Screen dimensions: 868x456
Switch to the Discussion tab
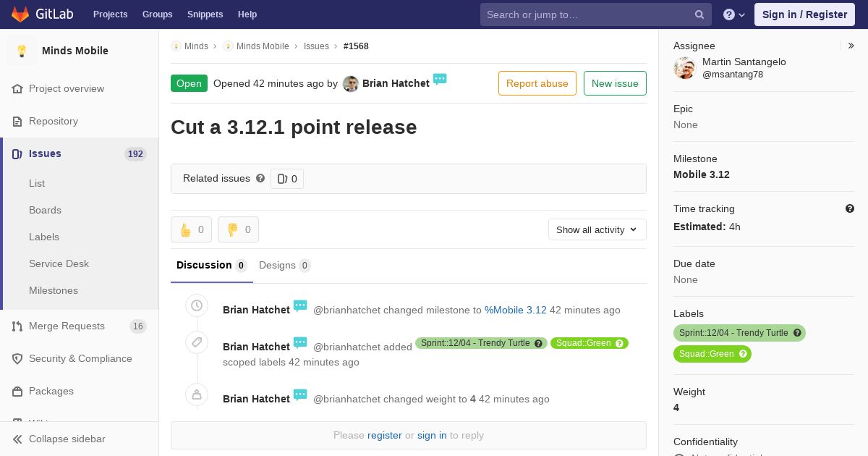click(212, 265)
